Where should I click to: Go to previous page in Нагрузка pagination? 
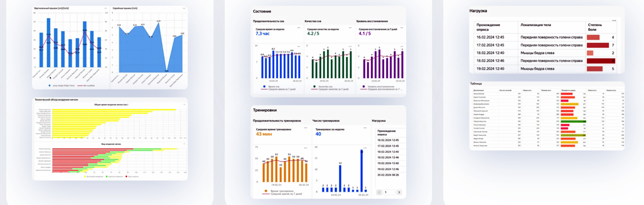(379, 193)
